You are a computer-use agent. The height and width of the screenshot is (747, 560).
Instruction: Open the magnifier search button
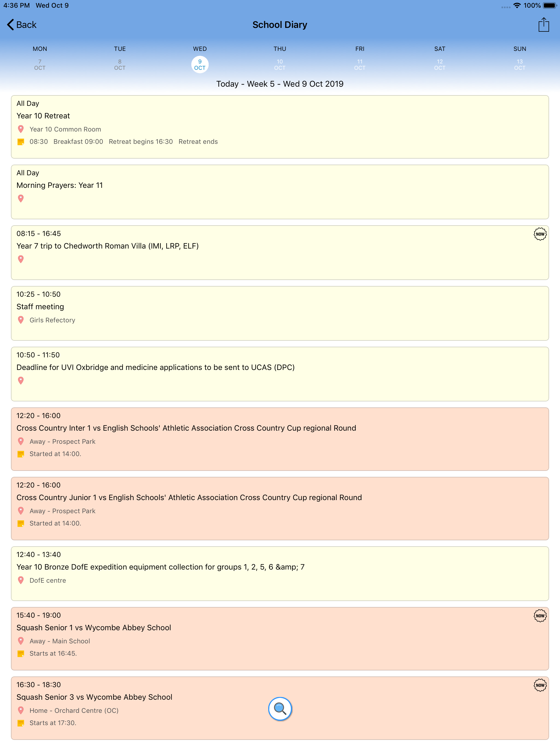(280, 708)
